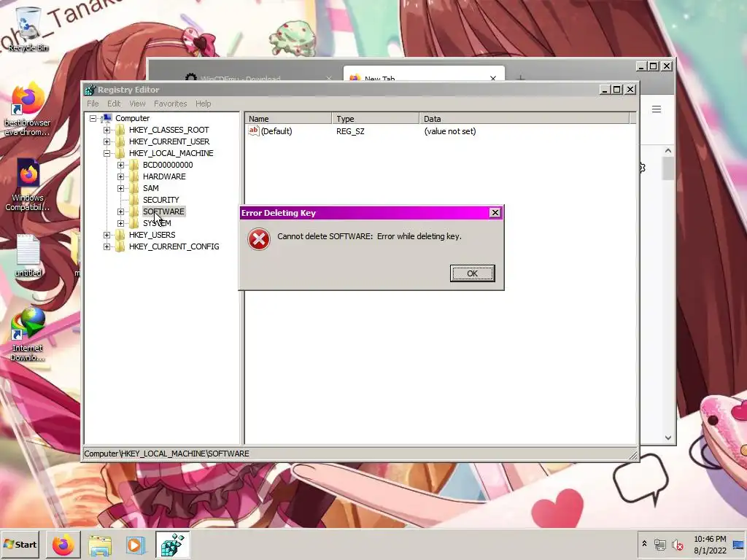Click the muted volume tray icon

click(x=677, y=544)
